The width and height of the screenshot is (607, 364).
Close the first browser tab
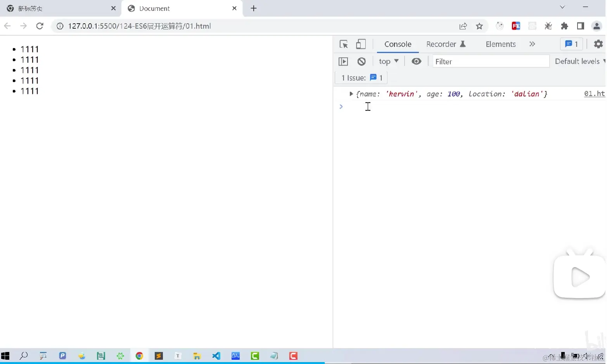click(x=113, y=8)
